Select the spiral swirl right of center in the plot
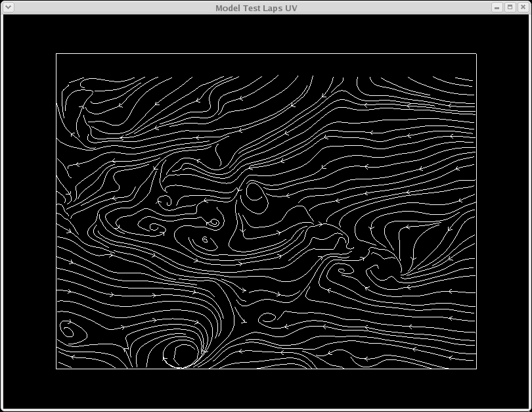 click(343, 270)
